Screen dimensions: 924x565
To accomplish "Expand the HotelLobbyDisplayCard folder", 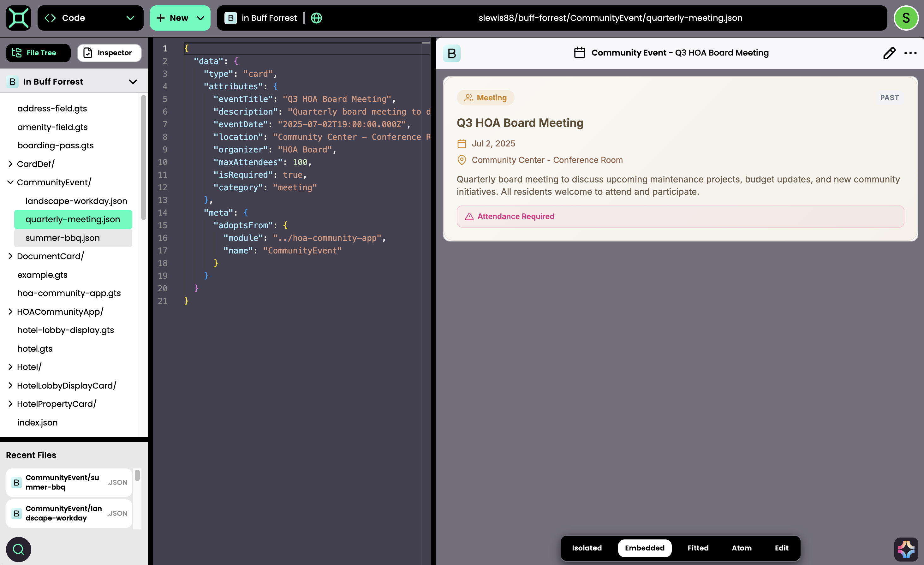I will [10, 385].
